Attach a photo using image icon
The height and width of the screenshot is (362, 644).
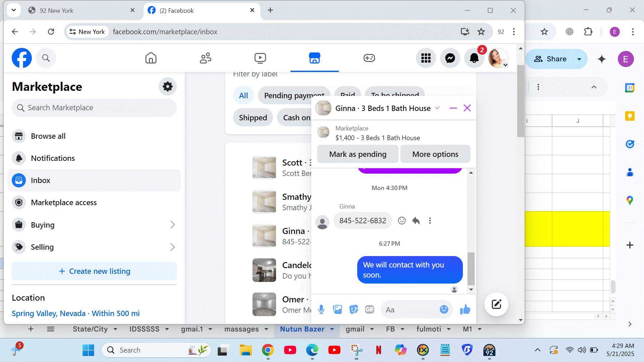tap(337, 309)
